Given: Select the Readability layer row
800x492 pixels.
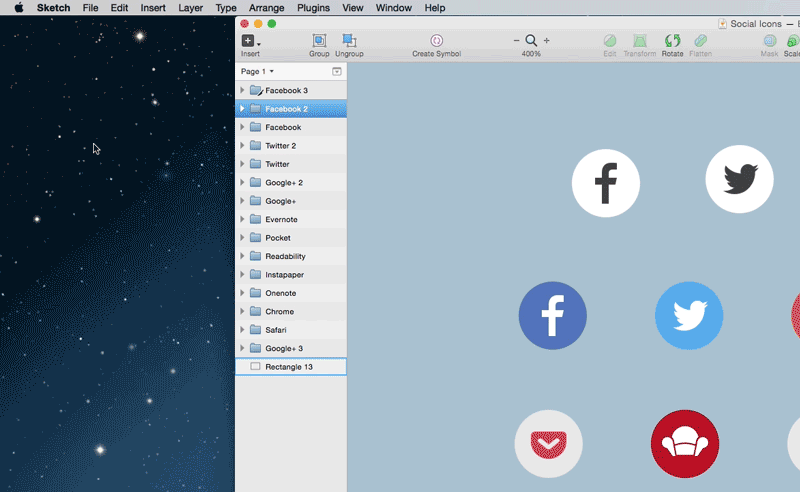Looking at the screenshot, I should (291, 256).
